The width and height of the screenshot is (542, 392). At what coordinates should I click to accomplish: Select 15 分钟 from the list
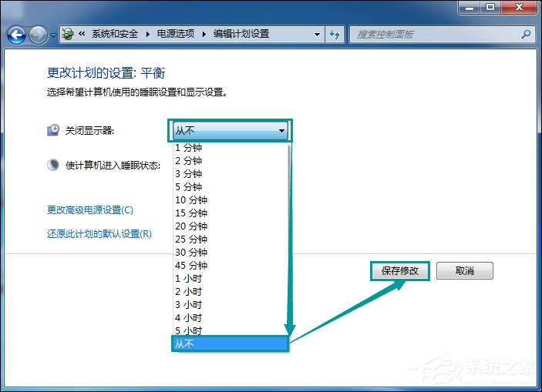(231, 213)
